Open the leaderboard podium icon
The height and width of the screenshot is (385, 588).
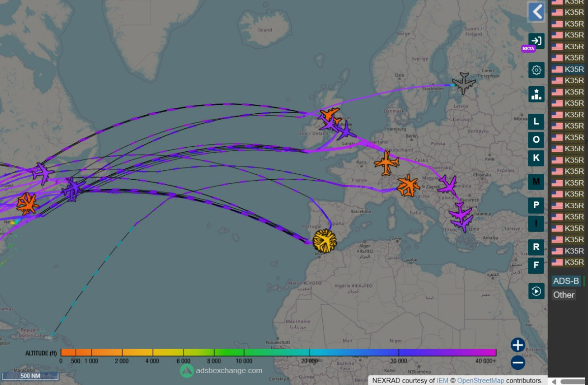pos(536,94)
